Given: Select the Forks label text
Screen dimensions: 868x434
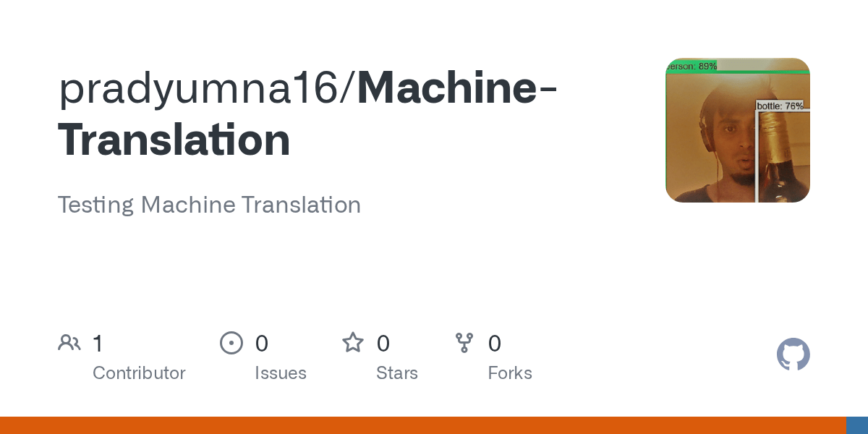Looking at the screenshot, I should coord(510,373).
